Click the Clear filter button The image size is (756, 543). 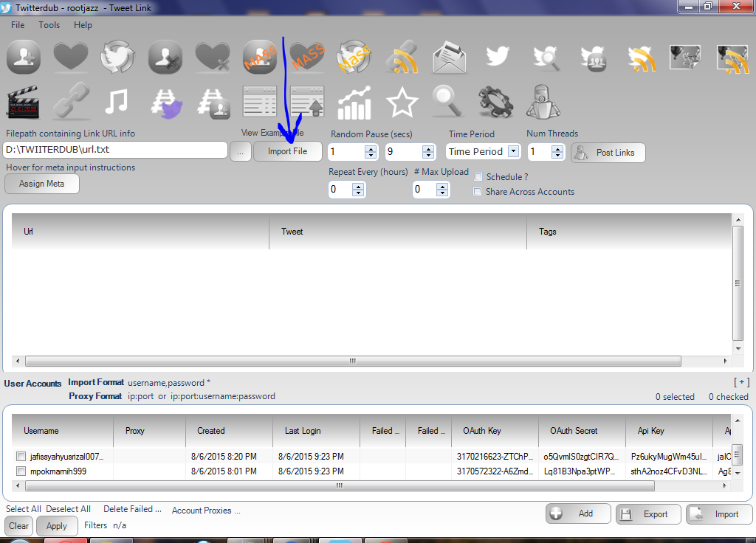[18, 526]
